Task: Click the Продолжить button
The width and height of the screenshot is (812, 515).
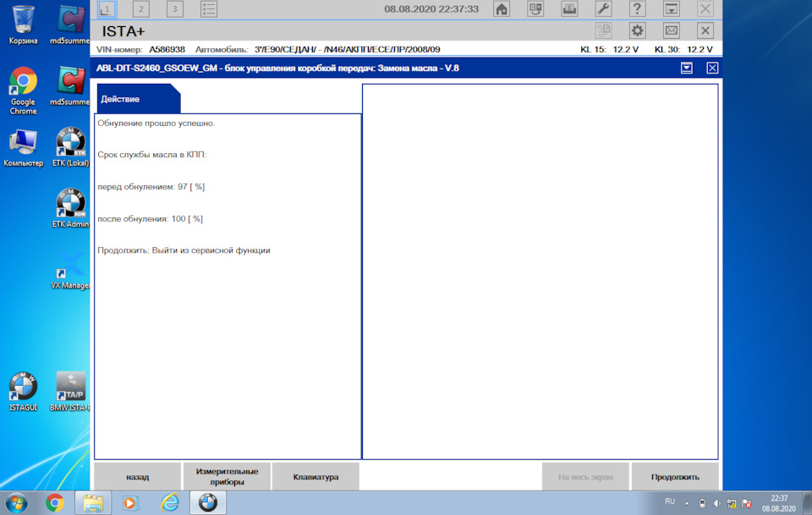Action: tap(675, 477)
